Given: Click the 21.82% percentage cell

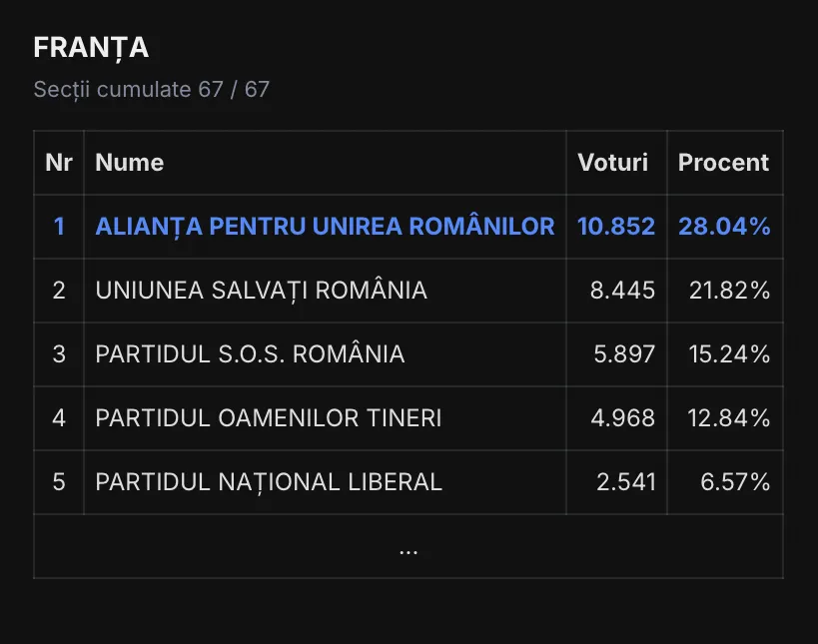Looking at the screenshot, I should click(x=729, y=291).
